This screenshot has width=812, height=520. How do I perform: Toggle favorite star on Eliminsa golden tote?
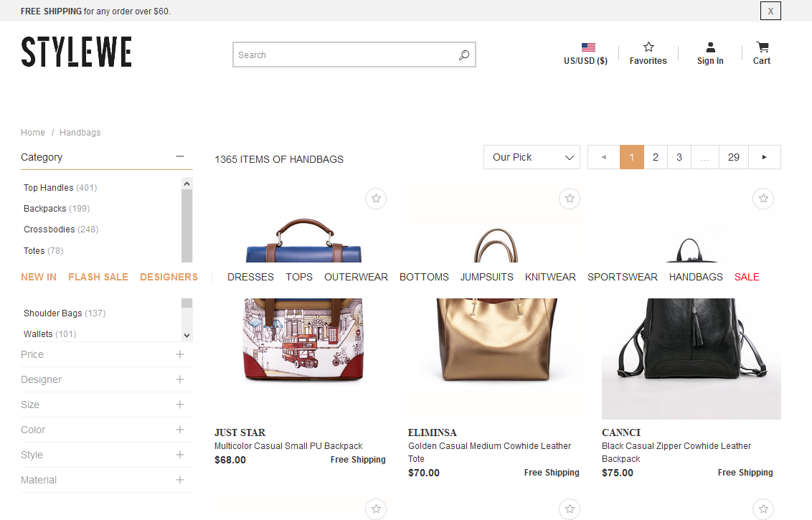click(570, 199)
